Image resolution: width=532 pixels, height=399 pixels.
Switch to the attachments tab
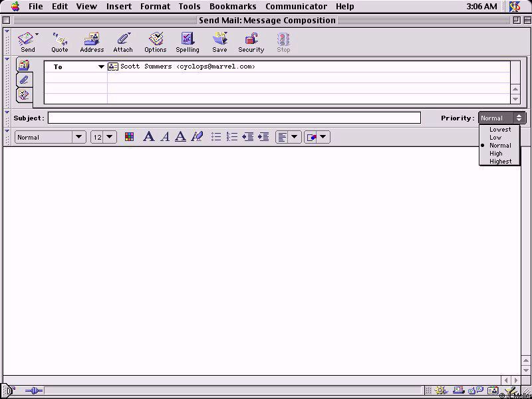point(24,80)
